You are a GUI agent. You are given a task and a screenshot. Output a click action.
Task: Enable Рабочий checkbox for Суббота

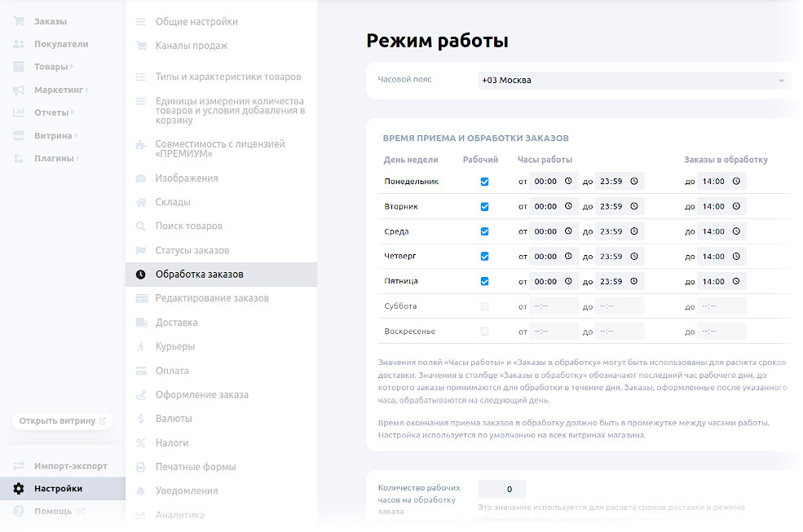pos(485,306)
